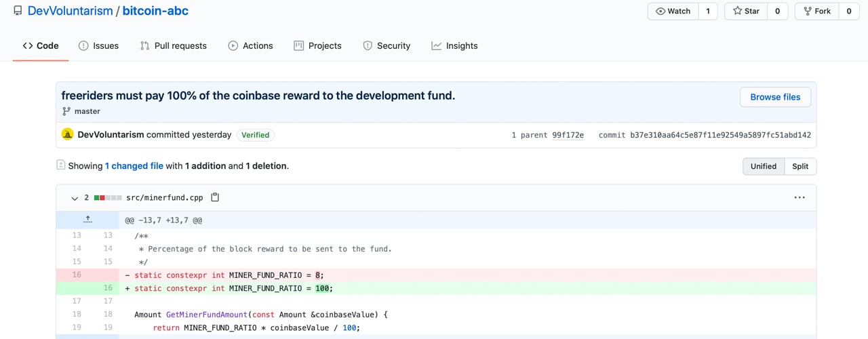868x339 pixels.
Task: Click the Browse files button
Action: [x=775, y=97]
